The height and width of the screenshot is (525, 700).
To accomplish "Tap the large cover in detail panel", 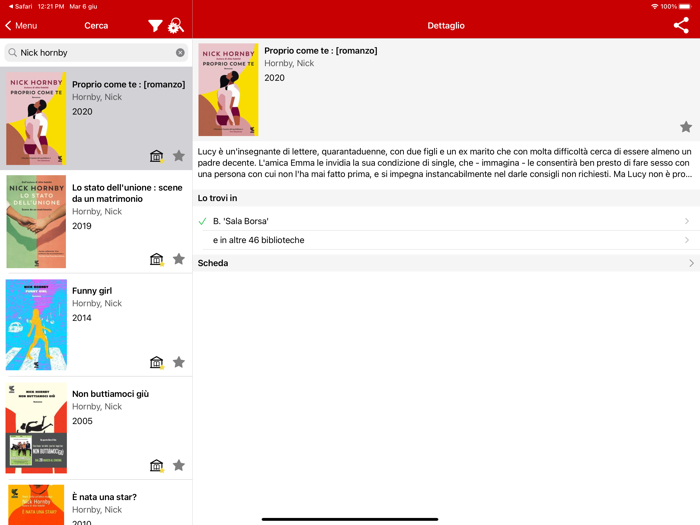I will click(x=228, y=89).
